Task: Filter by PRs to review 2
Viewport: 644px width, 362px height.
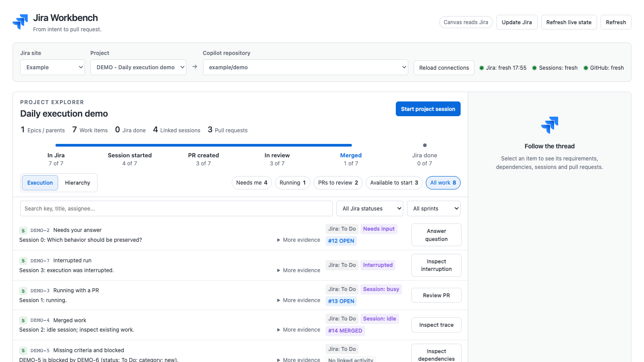Action: pyautogui.click(x=338, y=183)
